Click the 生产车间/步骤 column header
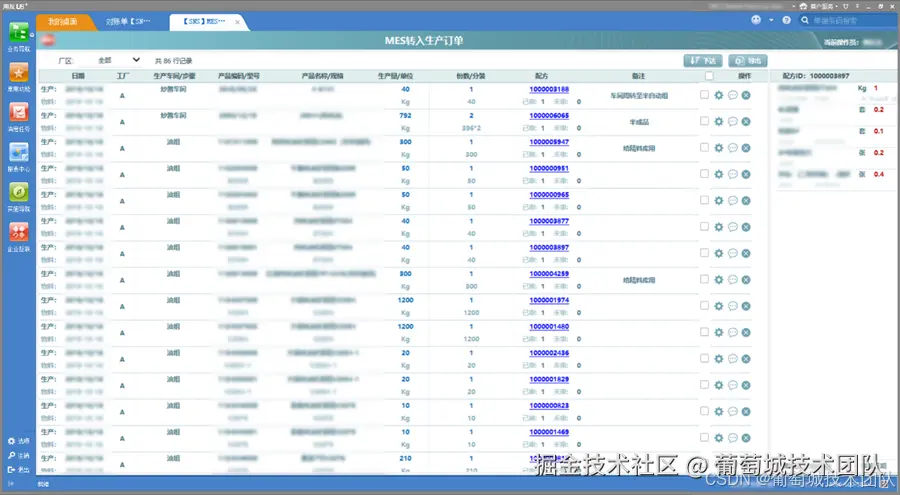This screenshot has width=900, height=495. 174,76
